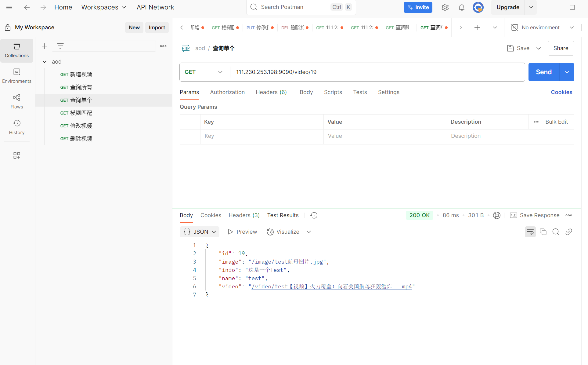Click the Cookies link
Viewport: 588px width, 365px height.
click(x=561, y=92)
